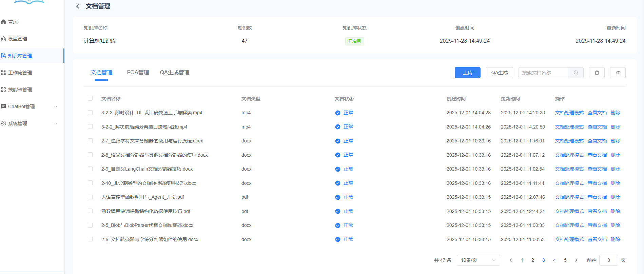Image resolution: width=644 pixels, height=274 pixels.
Task: Open 模型管理 in the sidebar
Action: (x=18, y=39)
